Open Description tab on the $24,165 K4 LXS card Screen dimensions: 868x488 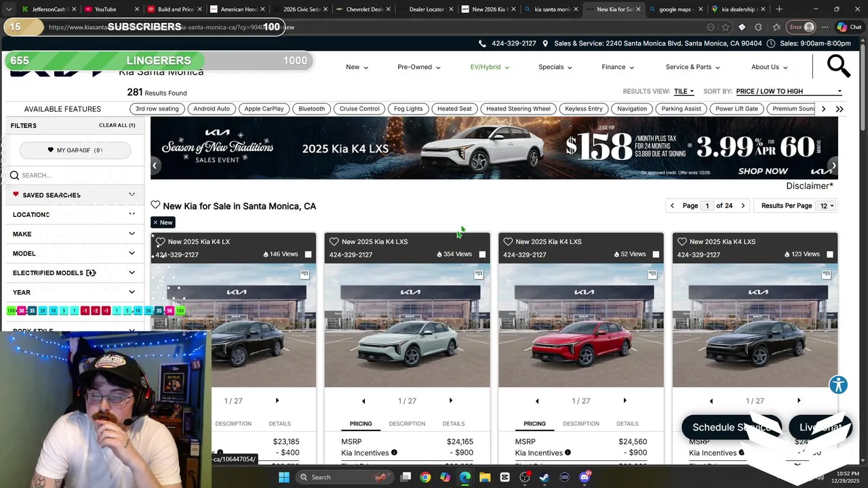point(407,424)
